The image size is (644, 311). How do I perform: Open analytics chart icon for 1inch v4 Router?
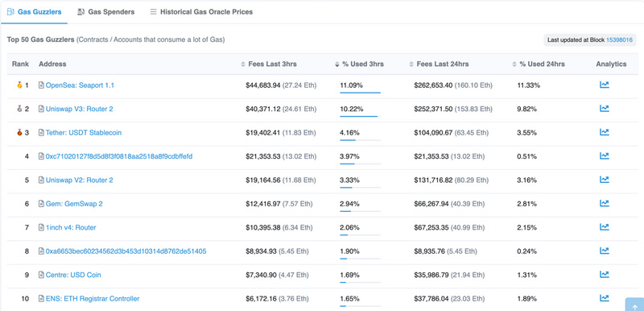point(605,226)
